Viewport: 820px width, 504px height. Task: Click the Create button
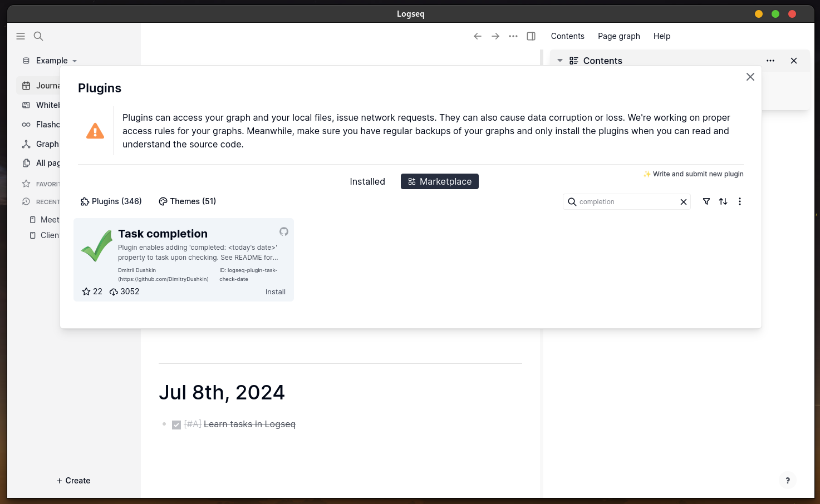[73, 481]
